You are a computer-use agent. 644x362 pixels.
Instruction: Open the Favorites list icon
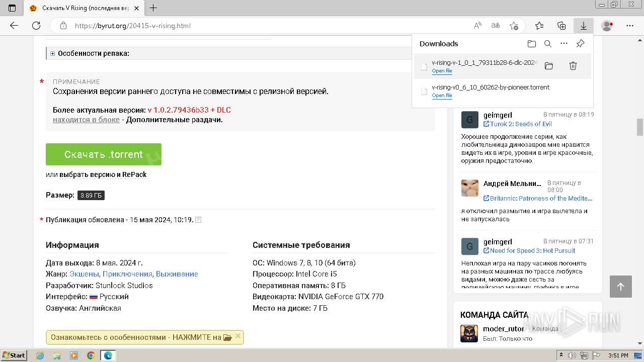click(539, 26)
